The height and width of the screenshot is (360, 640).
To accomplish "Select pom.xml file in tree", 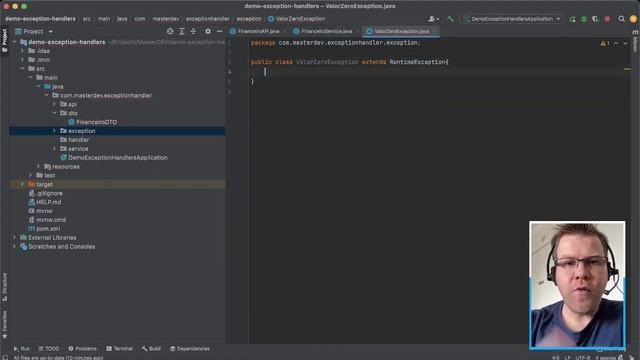I will [48, 229].
